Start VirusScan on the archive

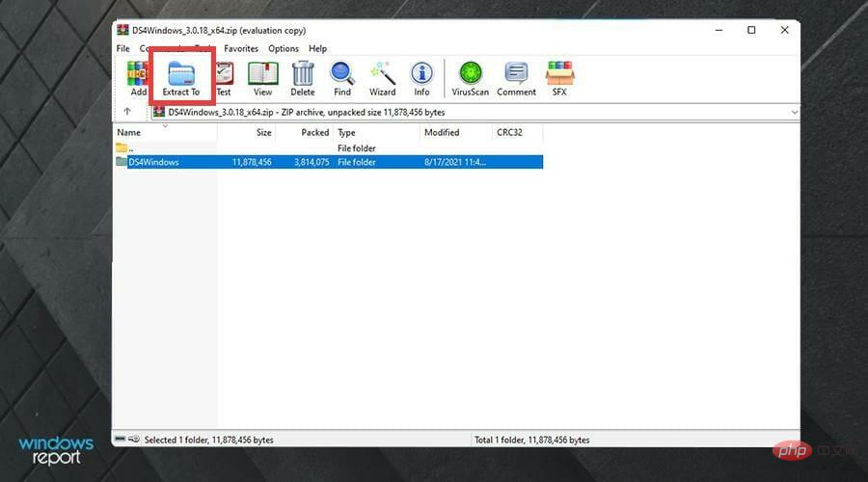click(x=470, y=78)
